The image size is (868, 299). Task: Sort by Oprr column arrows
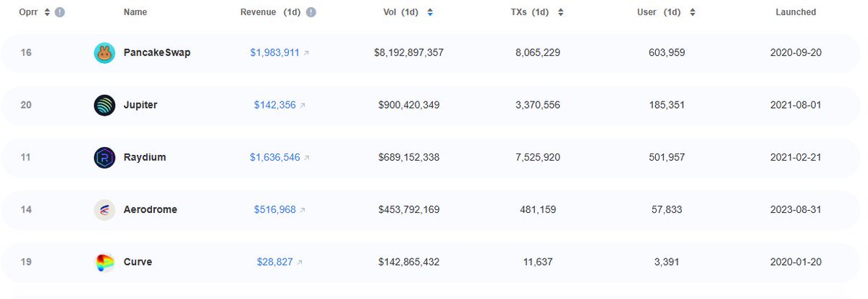(47, 12)
